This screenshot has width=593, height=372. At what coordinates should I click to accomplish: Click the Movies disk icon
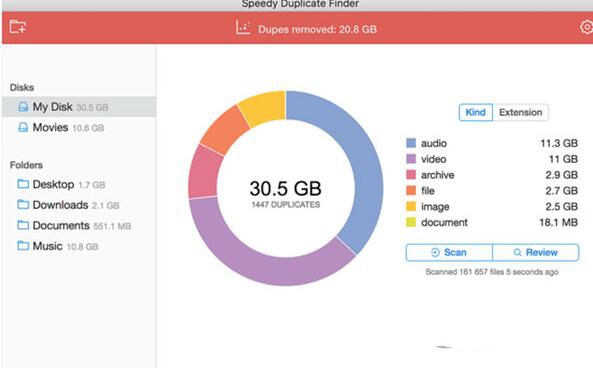pyautogui.click(x=23, y=127)
